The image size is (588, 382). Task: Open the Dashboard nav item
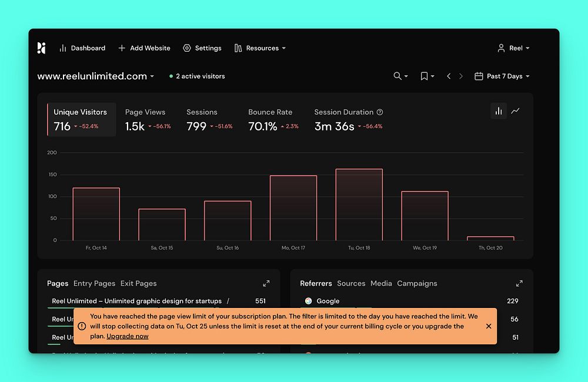(82, 48)
